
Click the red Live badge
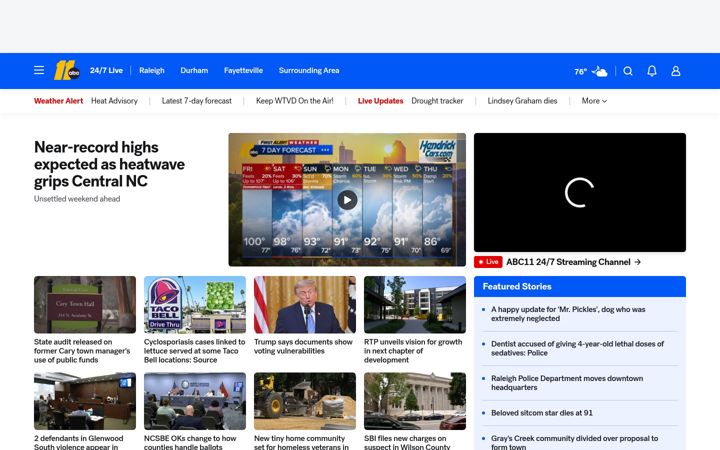(x=488, y=262)
